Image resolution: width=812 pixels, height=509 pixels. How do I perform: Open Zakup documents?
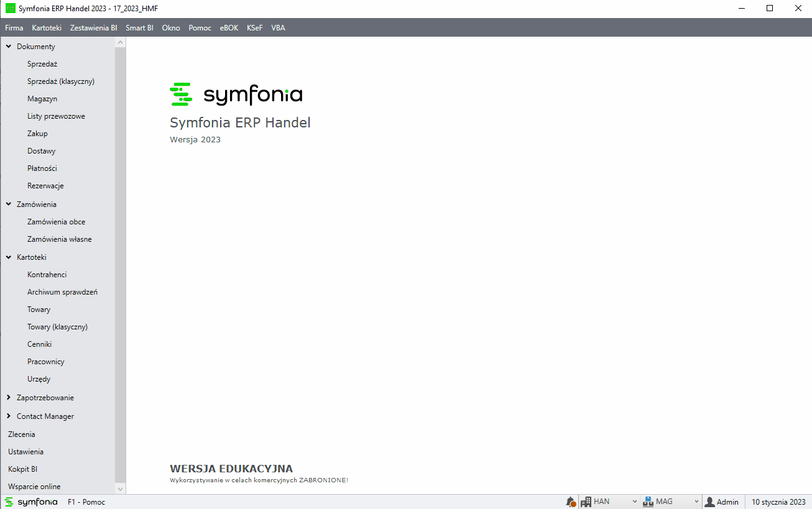(x=37, y=134)
